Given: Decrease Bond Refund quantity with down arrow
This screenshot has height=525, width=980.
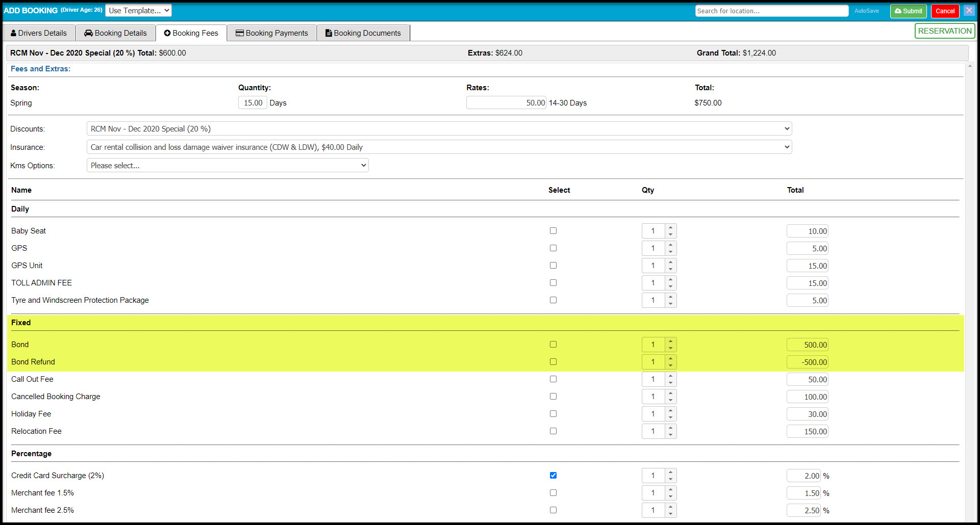Looking at the screenshot, I should (x=671, y=365).
